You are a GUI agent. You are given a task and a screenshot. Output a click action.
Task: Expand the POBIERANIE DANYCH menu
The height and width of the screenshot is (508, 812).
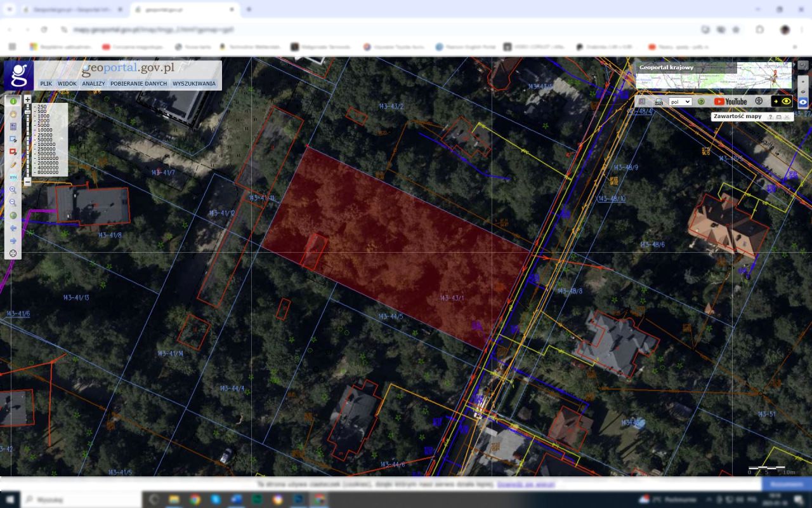(x=138, y=84)
